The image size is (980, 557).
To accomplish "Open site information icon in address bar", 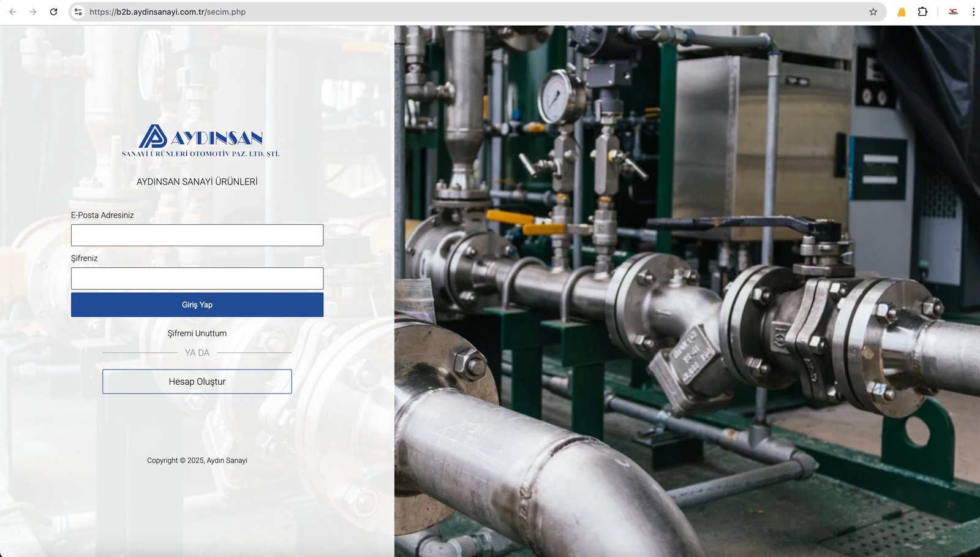I will coord(78,12).
